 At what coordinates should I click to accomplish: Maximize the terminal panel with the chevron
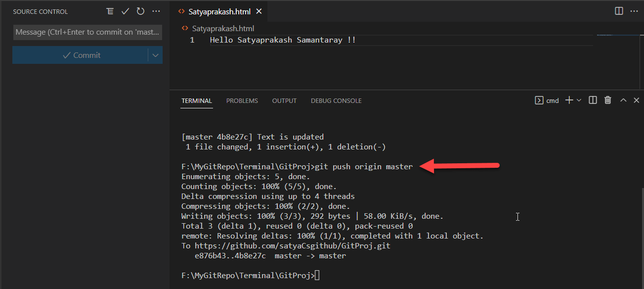(x=623, y=100)
